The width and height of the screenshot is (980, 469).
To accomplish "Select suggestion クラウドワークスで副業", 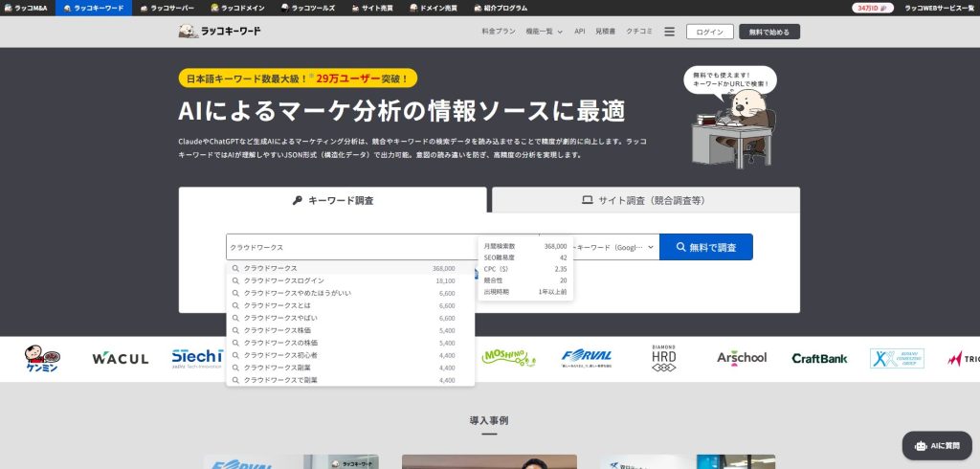I will (x=350, y=380).
